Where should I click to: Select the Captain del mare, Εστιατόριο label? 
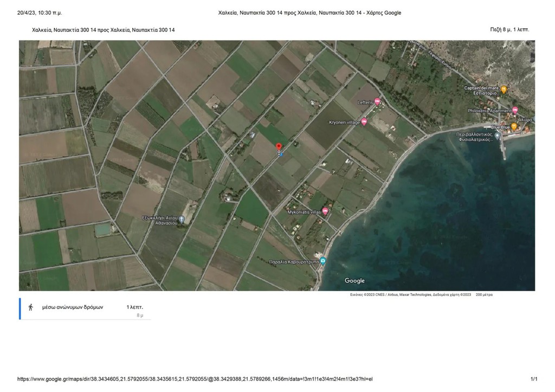click(x=482, y=91)
